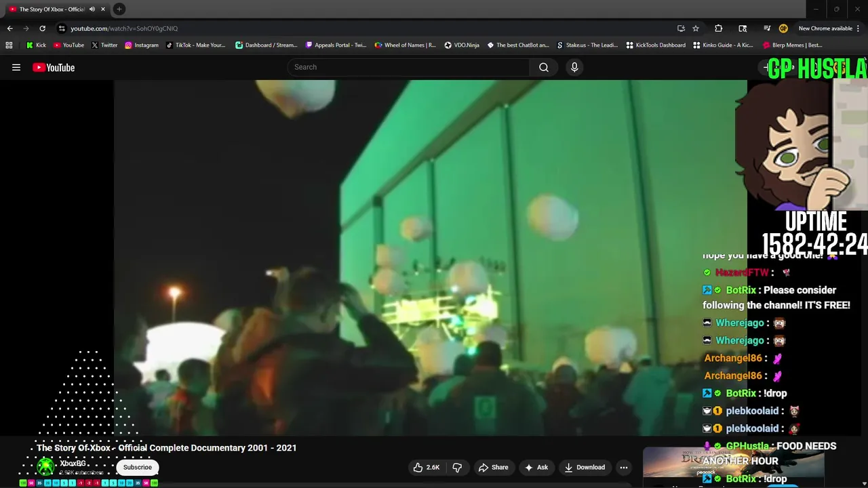Click the YouTube search input field
Image resolution: width=868 pixels, height=488 pixels.
pyautogui.click(x=410, y=67)
